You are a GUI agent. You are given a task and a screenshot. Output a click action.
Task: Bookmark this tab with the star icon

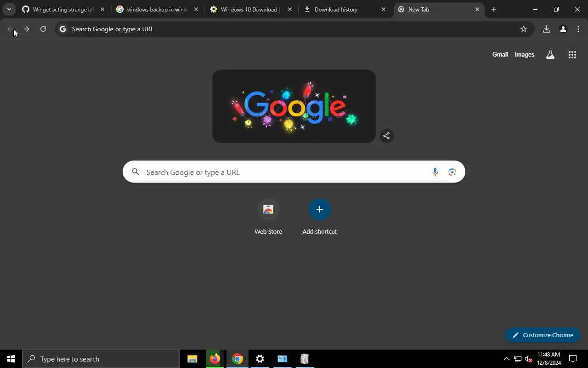click(x=524, y=29)
